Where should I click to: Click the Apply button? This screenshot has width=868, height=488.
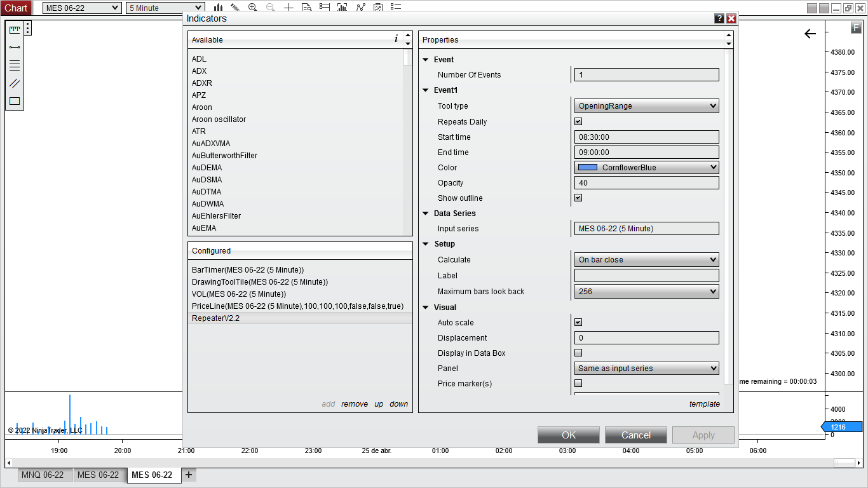pos(703,435)
